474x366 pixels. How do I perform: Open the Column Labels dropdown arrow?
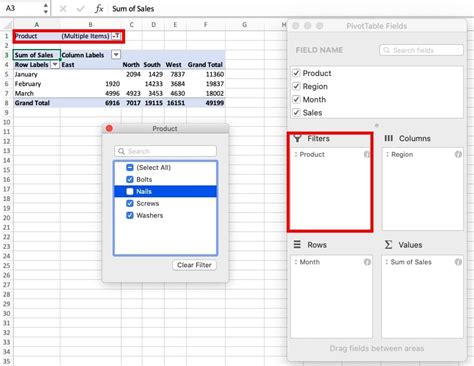[x=116, y=55]
